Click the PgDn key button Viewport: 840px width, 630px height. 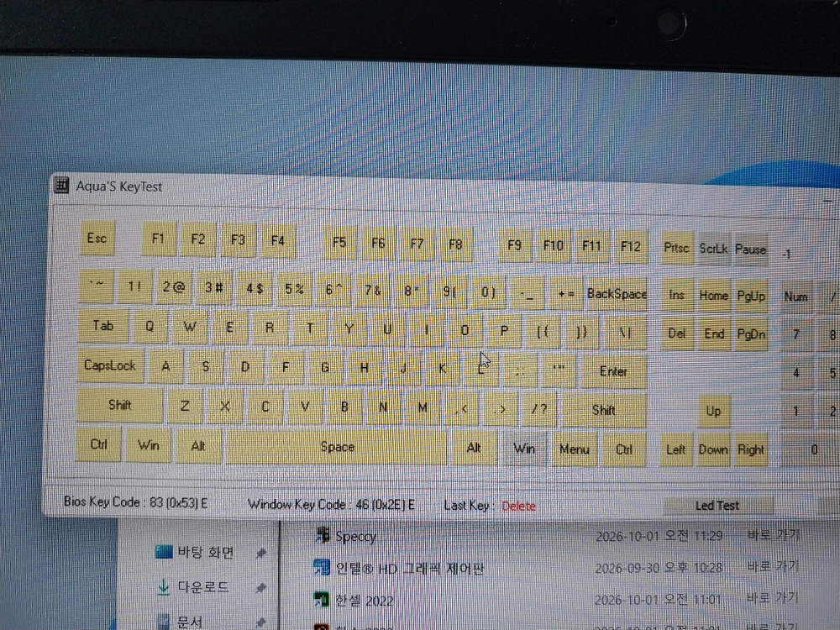click(x=751, y=335)
